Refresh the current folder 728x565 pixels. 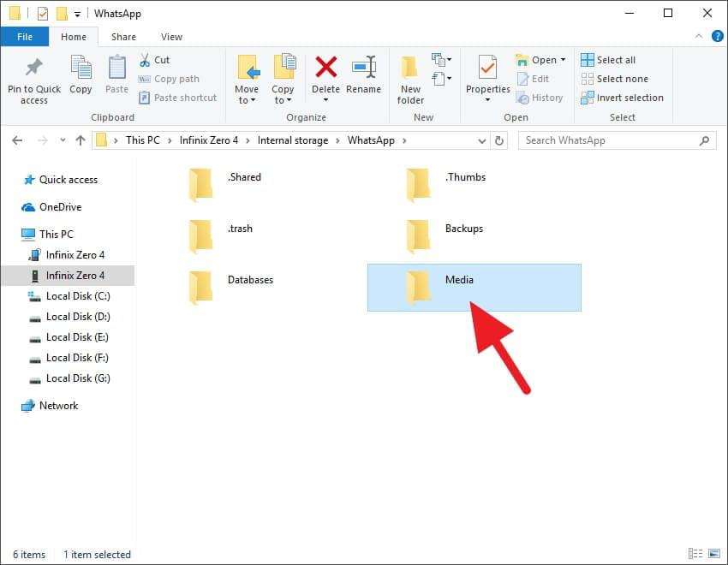(499, 140)
